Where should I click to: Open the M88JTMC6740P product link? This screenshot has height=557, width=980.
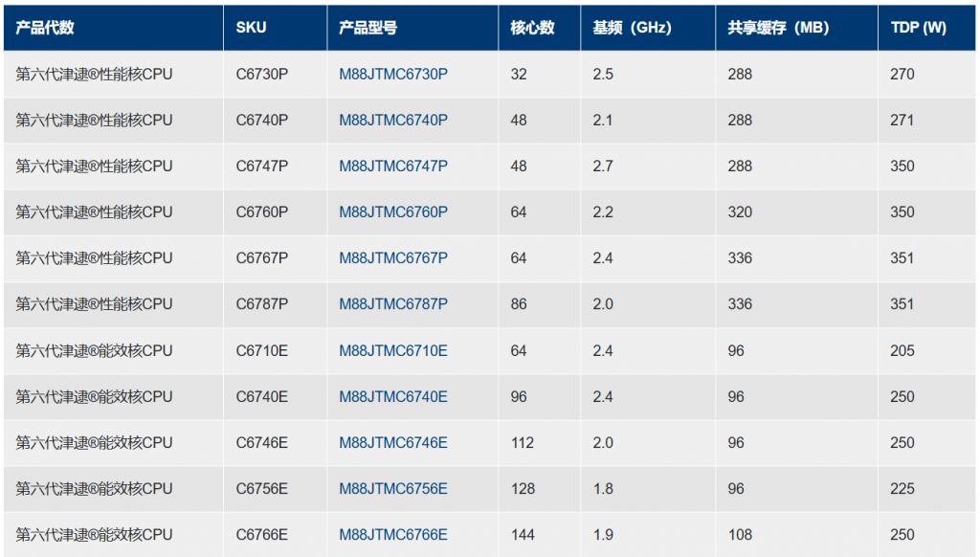392,120
